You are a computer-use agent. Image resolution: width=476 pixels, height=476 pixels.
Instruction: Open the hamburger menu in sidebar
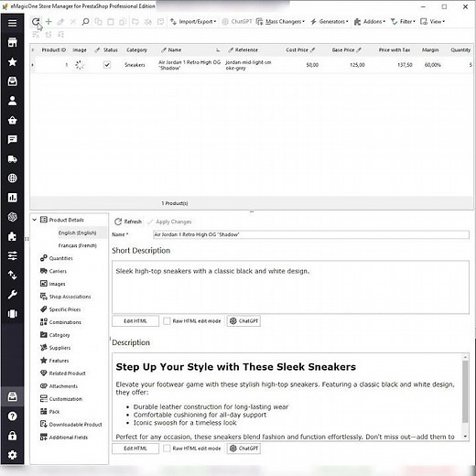pyautogui.click(x=12, y=23)
